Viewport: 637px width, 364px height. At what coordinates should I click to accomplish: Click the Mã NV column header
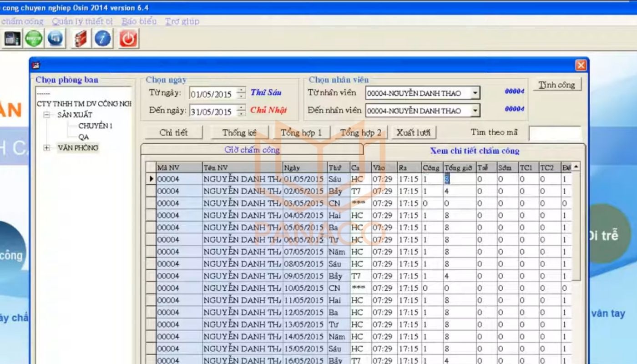coord(179,168)
